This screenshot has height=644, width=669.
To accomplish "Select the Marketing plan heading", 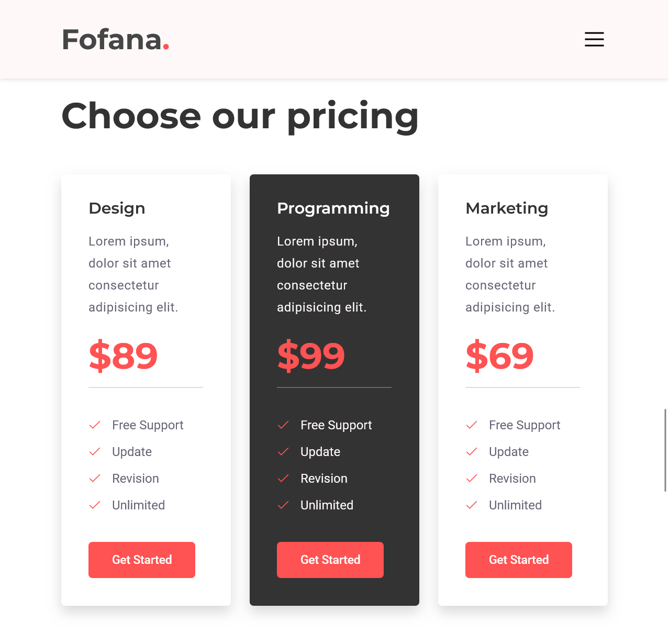I will click(x=506, y=208).
